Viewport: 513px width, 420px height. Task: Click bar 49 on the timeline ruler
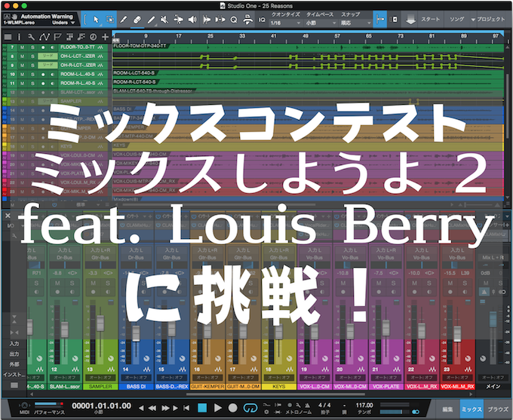pyautogui.click(x=305, y=36)
